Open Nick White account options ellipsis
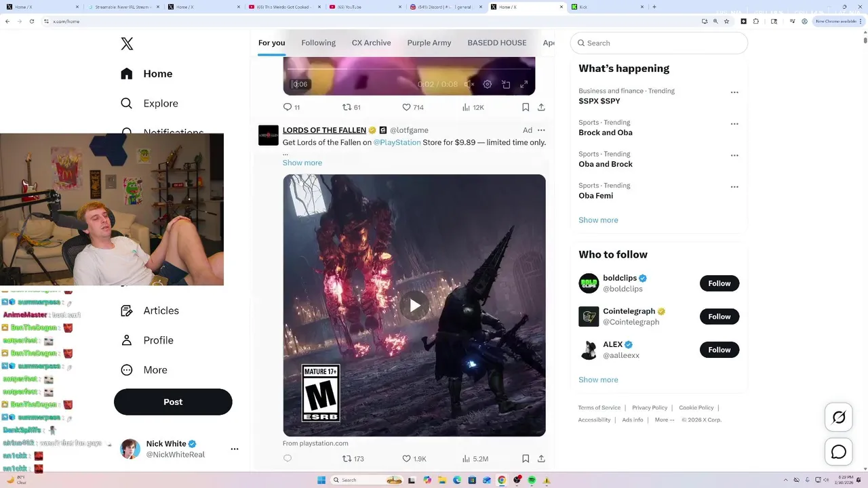 pos(235,449)
